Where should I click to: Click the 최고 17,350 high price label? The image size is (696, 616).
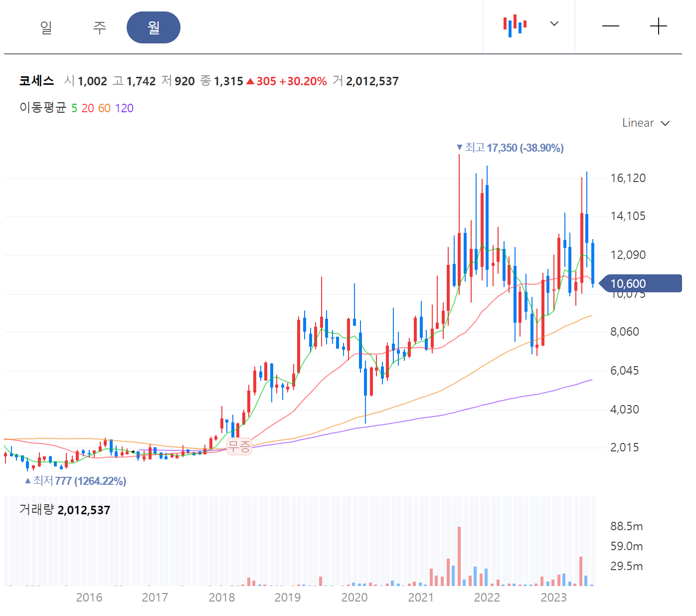(x=510, y=148)
